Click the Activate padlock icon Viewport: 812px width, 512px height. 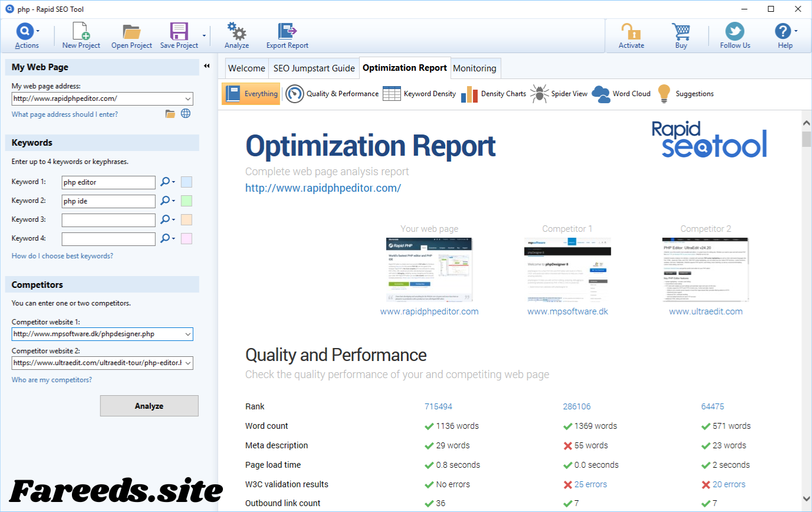coord(631,31)
